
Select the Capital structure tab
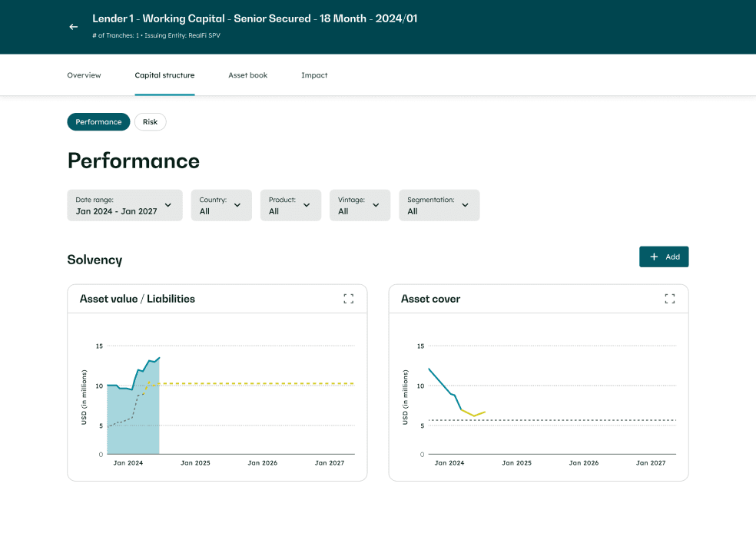coord(164,75)
